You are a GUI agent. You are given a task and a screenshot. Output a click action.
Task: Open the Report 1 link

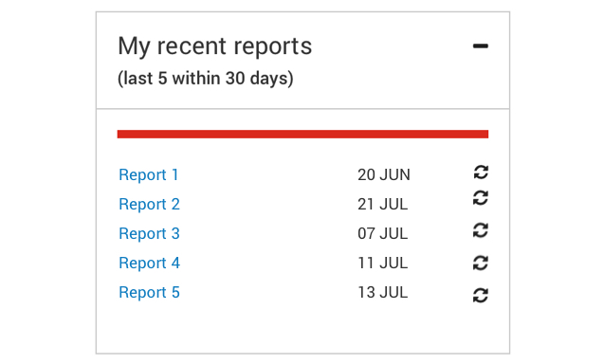[x=149, y=174]
